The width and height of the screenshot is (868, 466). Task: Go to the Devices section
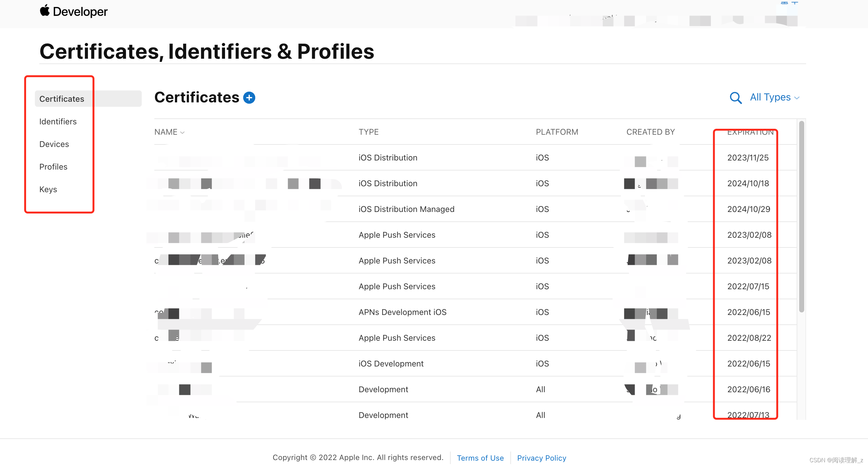coord(54,144)
